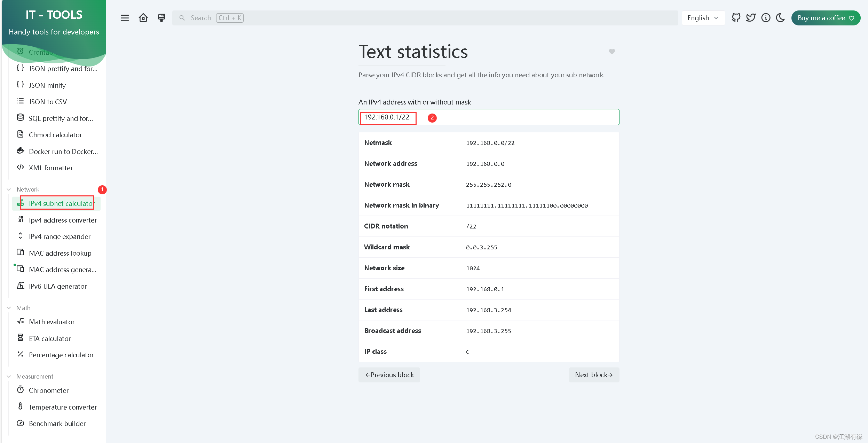
Task: Open the GitHub repository icon
Action: pyautogui.click(x=736, y=18)
